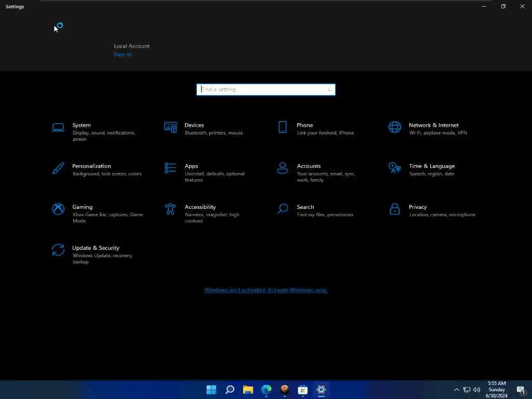
Task: Minimize the Settings window
Action: (x=484, y=6)
